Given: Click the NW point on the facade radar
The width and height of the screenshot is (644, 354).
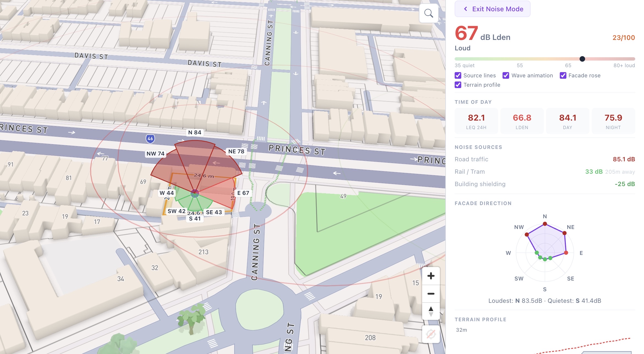Looking at the screenshot, I should coord(527,235).
